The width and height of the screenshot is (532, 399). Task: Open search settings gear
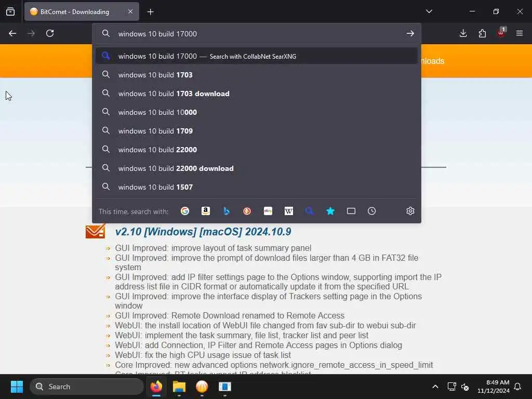410,211
